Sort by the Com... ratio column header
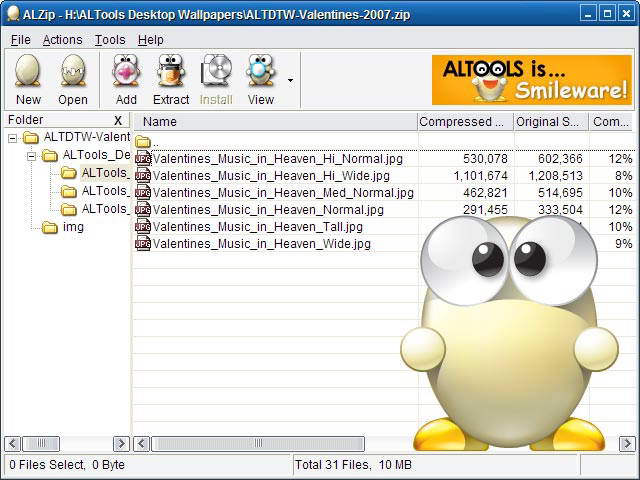The image size is (640, 480). [611, 122]
